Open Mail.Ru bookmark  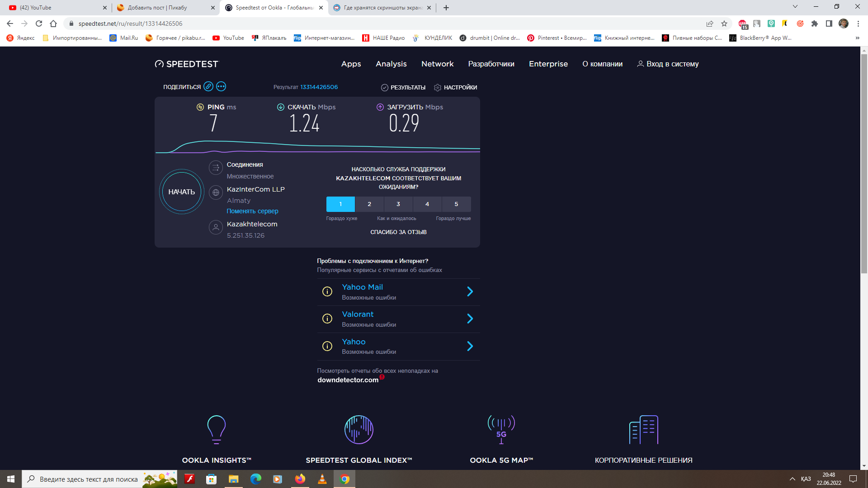pyautogui.click(x=124, y=38)
